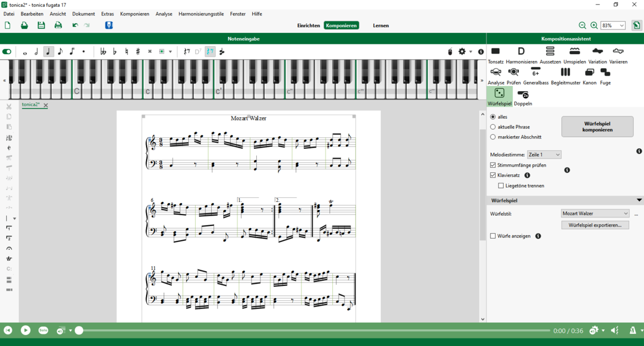Select the 'aktuelle Phrase' radio option
The width and height of the screenshot is (644, 346).
tap(493, 127)
